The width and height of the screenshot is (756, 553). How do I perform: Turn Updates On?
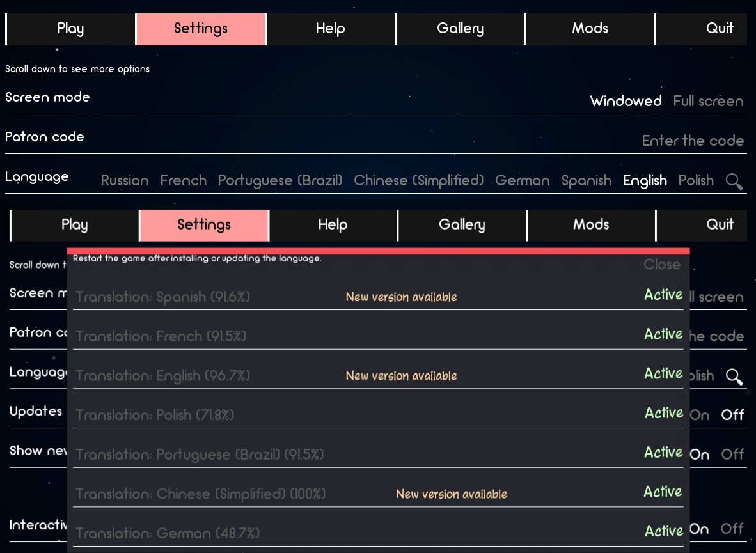[700, 415]
